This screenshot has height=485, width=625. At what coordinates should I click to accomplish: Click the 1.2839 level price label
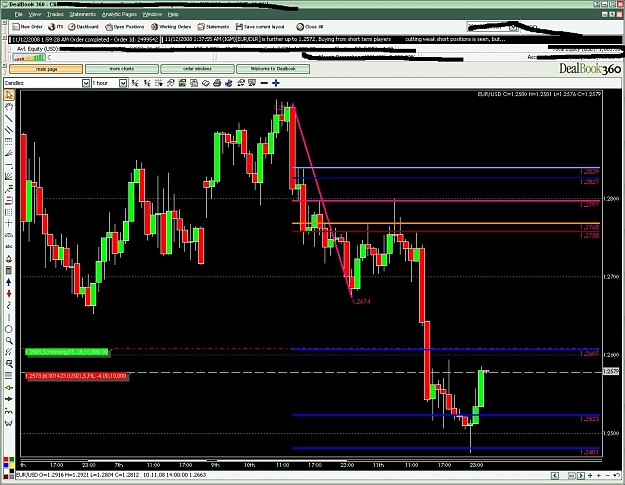click(589, 172)
